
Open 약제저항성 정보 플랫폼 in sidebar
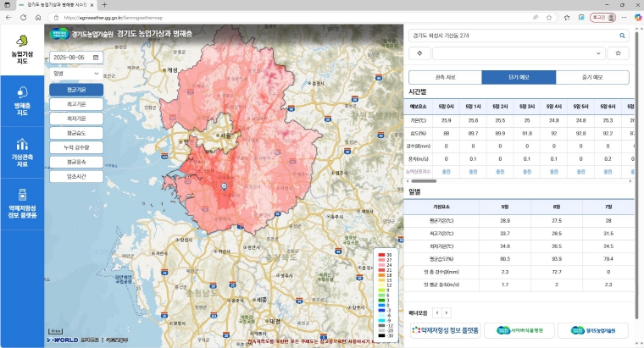(22, 204)
